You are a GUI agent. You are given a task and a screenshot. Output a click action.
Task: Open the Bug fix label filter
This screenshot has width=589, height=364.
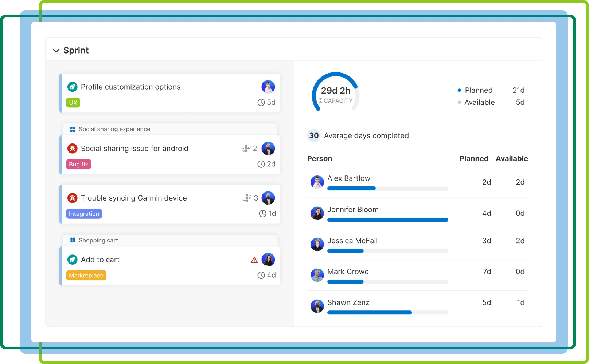pos(78,164)
